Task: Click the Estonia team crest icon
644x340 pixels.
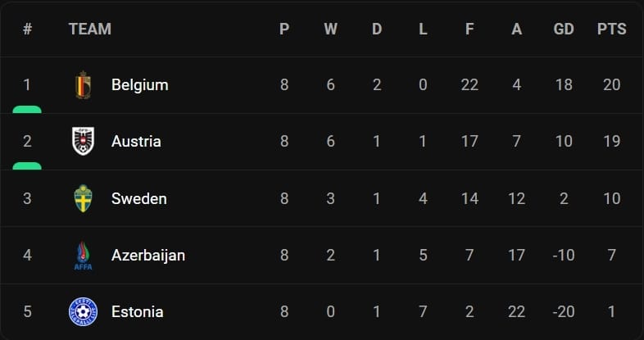Action: point(83,311)
